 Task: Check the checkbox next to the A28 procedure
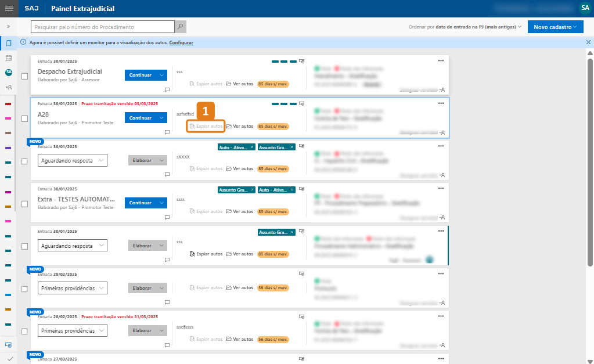(x=24, y=117)
